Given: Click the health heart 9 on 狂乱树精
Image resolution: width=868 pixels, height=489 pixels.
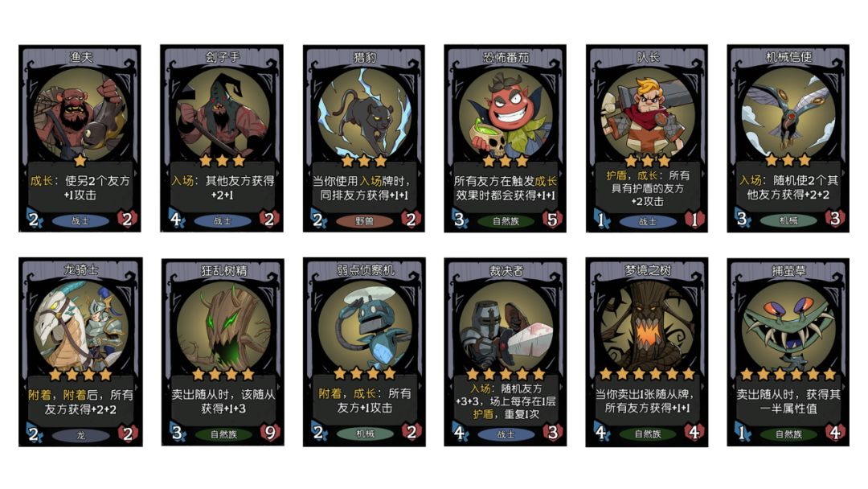Looking at the screenshot, I should [270, 432].
